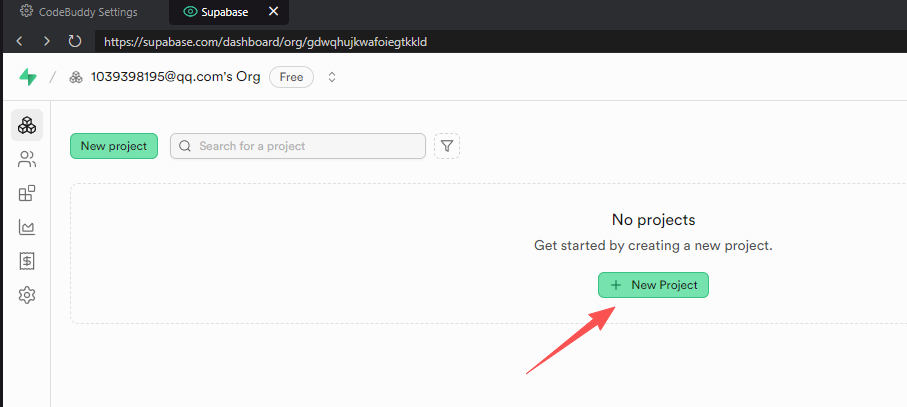Screen dimensions: 907x407
Task: Reload the page with refresh icon
Action: (75, 42)
